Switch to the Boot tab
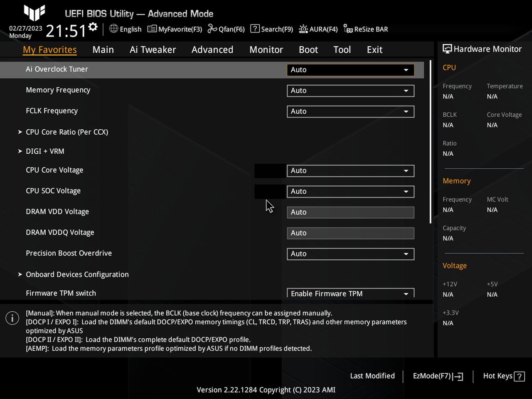This screenshot has height=399, width=532. point(308,50)
